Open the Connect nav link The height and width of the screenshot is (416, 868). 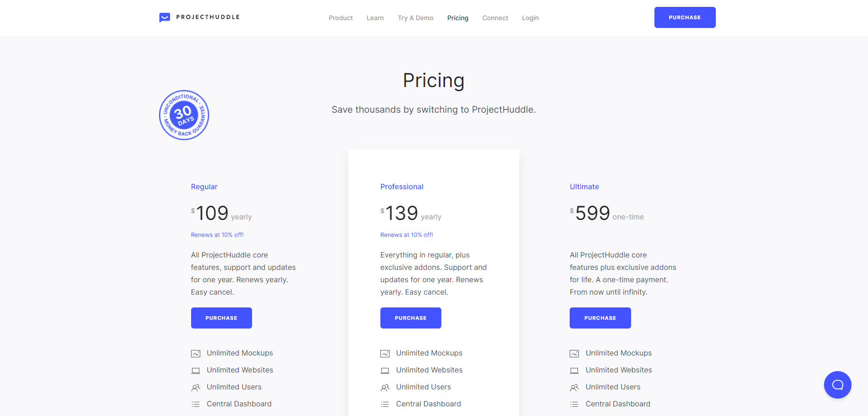coord(495,18)
